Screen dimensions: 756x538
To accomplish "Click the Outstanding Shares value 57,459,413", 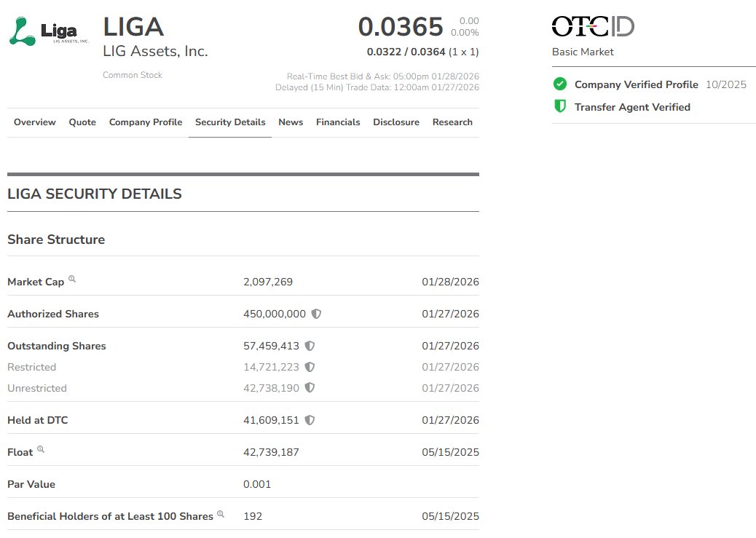I will click(272, 346).
